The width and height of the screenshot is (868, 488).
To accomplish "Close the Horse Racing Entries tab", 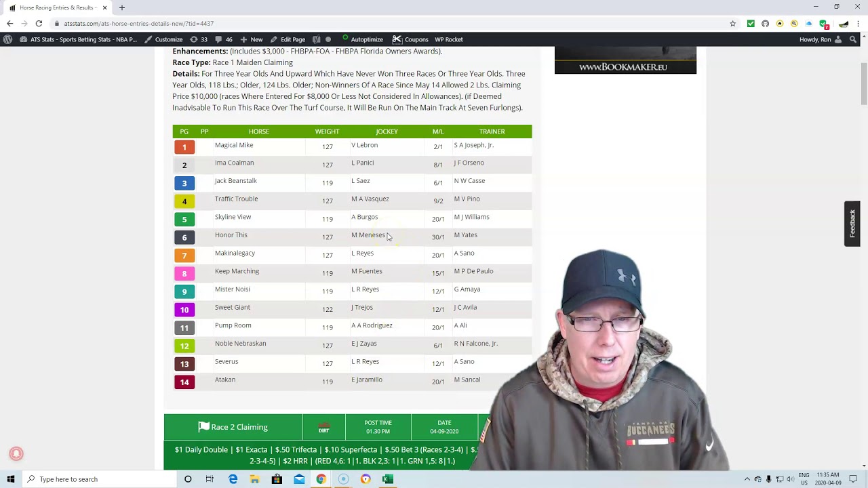I will click(x=104, y=7).
